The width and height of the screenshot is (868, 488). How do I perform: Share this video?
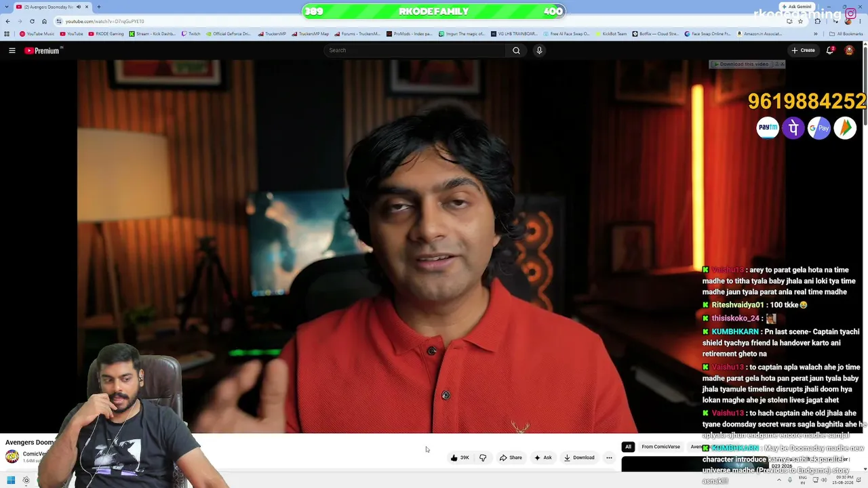511,457
